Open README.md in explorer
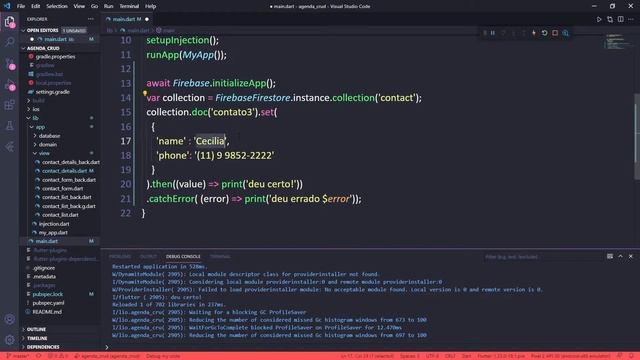The height and width of the screenshot is (360, 640). pos(47,312)
